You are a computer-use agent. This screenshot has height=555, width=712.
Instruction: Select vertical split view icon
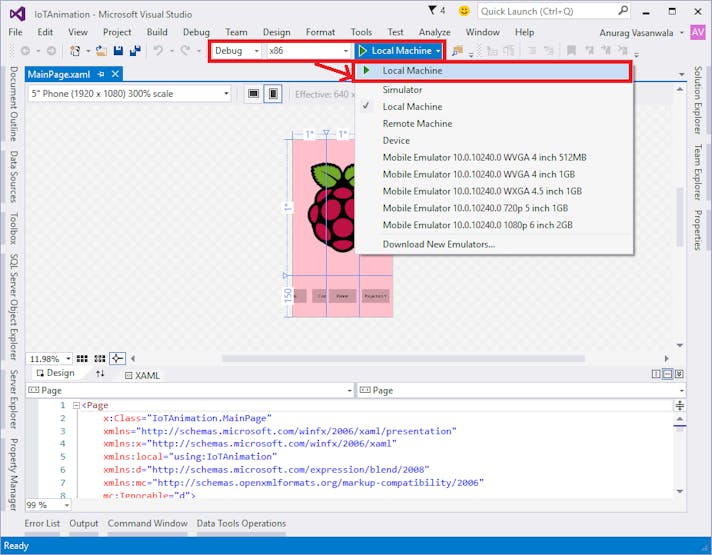point(656,374)
